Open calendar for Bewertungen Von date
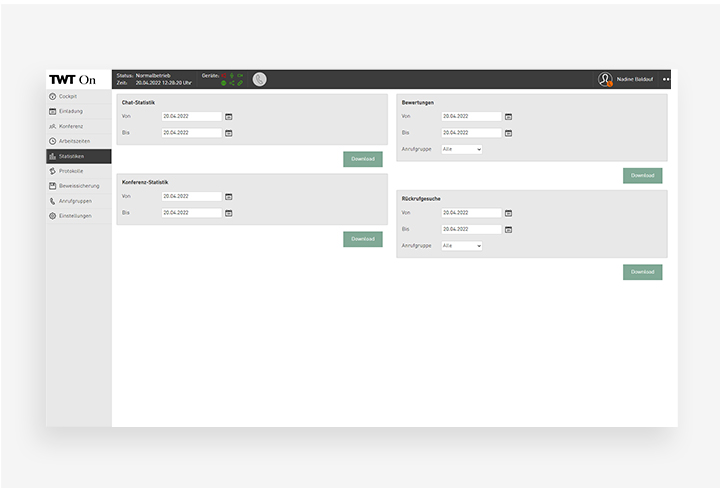 point(508,117)
